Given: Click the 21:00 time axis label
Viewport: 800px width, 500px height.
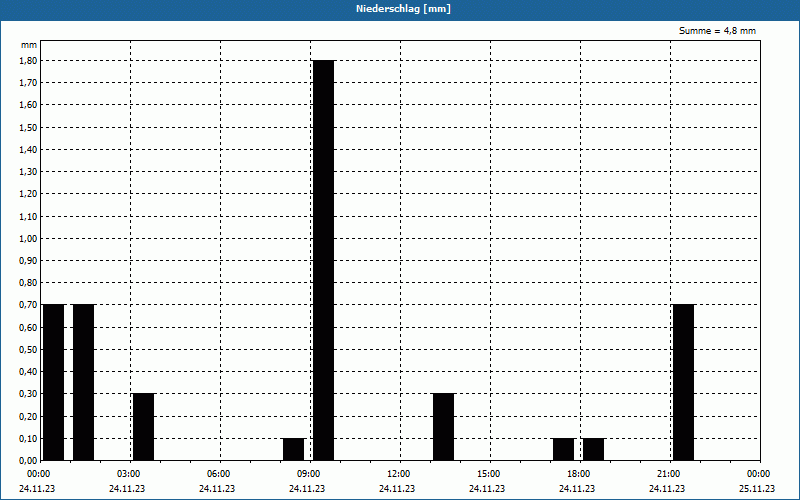Looking at the screenshot, I should (668, 474).
